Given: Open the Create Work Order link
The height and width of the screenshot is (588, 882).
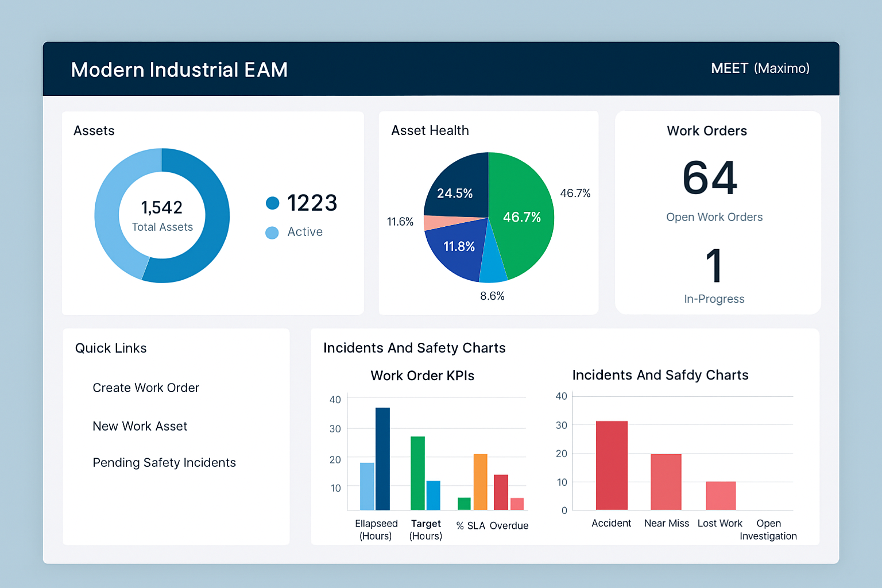Looking at the screenshot, I should click(146, 388).
